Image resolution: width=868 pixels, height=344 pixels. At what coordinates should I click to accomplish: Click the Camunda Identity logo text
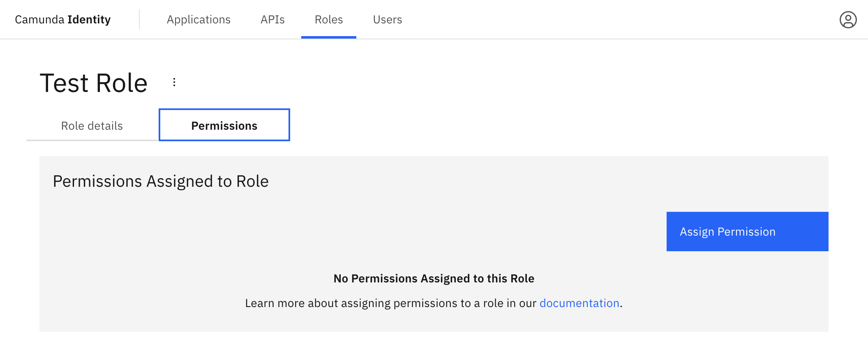point(63,20)
